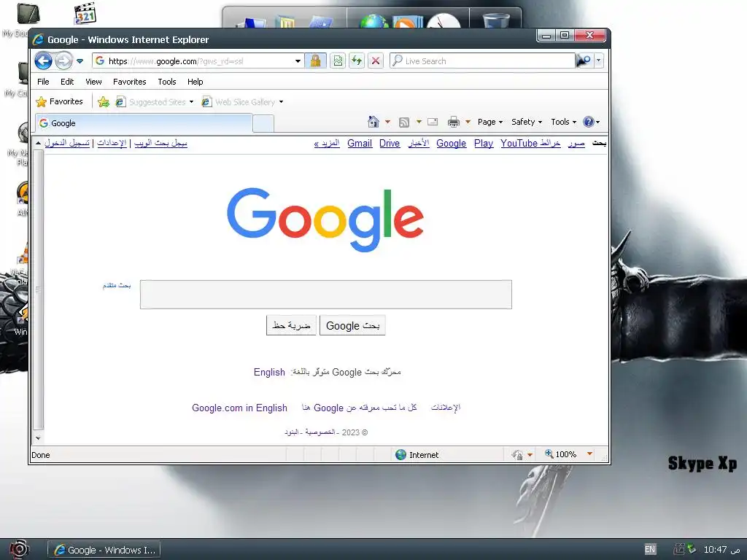The image size is (747, 560).
Task: Open the Tools command bar dropdown
Action: 564,122
